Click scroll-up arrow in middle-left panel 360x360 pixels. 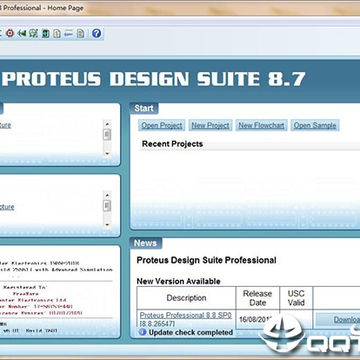coord(107,195)
